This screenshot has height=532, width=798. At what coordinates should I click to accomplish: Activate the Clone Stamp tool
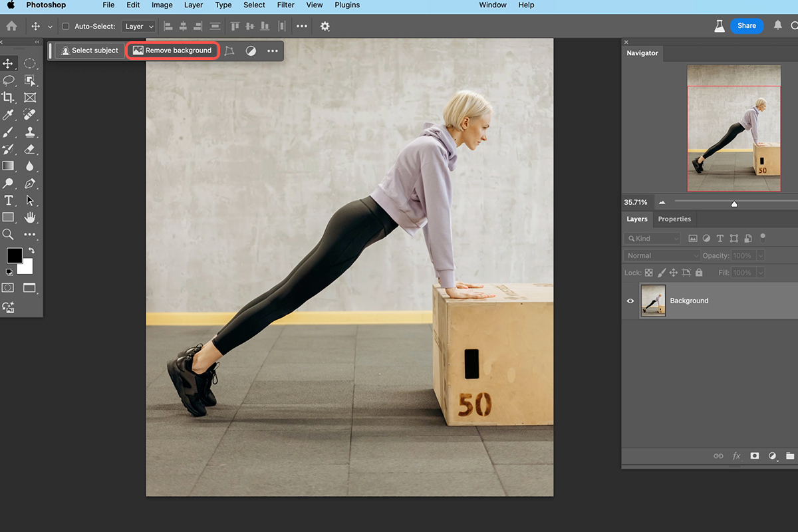click(x=29, y=131)
